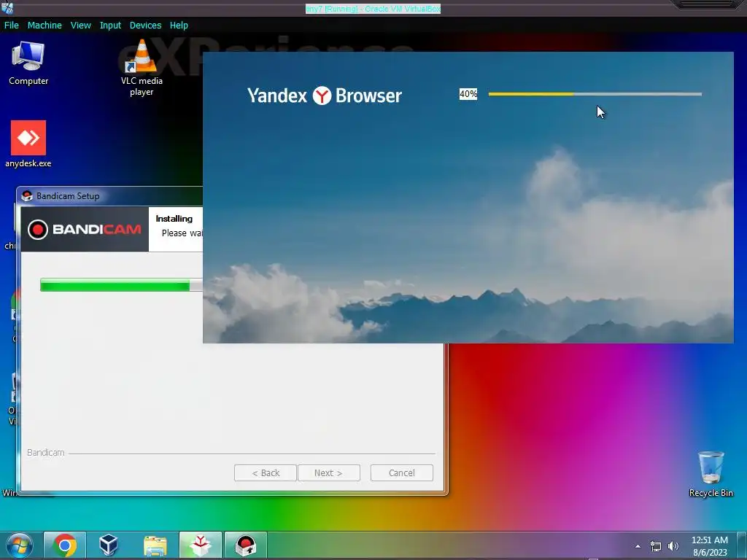Click the VirtualBox window title text
Viewport: 747px width, 560px height.
373,9
